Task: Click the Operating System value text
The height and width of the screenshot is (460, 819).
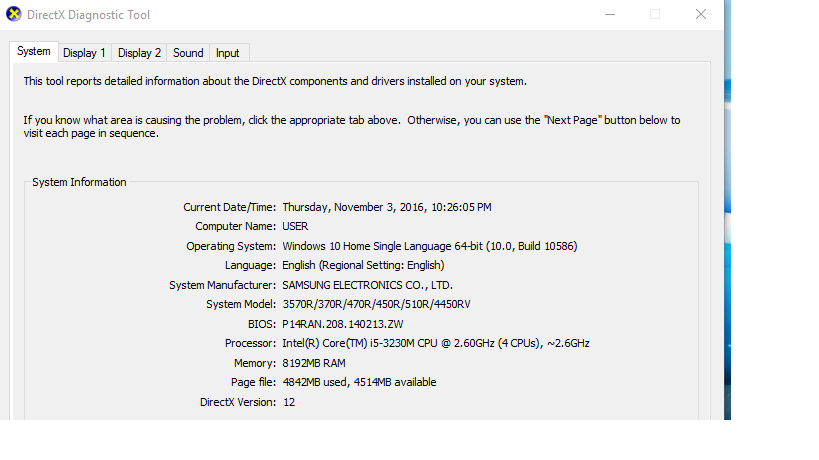Action: pyautogui.click(x=429, y=246)
